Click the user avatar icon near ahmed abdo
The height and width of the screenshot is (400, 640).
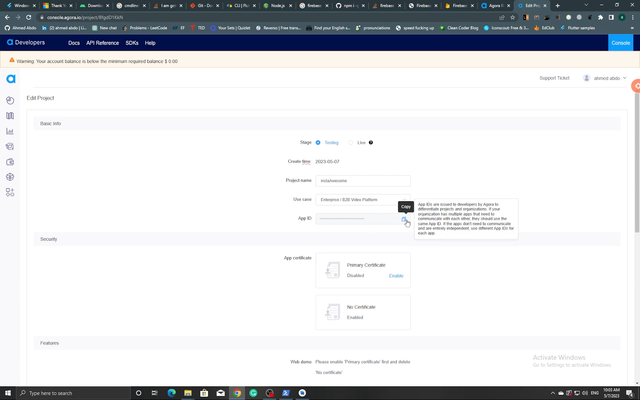click(x=587, y=78)
